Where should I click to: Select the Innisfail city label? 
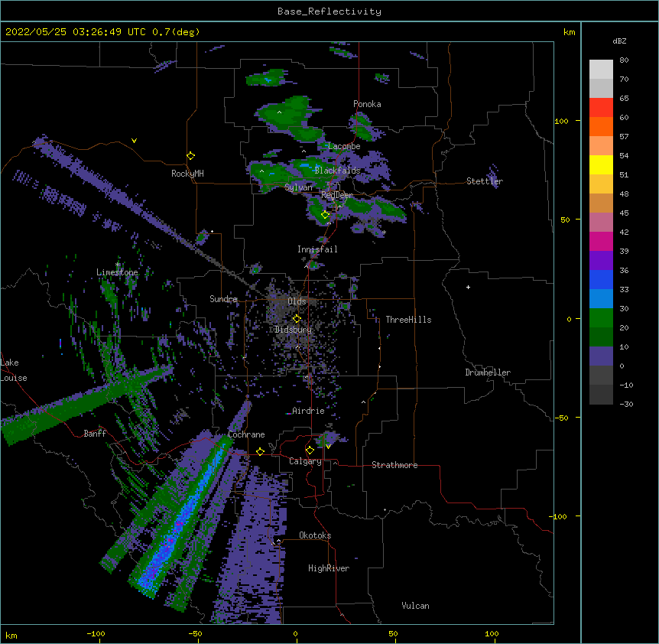click(317, 249)
